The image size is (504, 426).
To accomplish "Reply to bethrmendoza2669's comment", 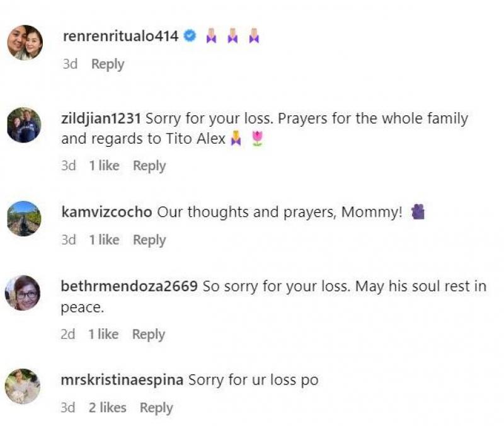I will tap(149, 335).
